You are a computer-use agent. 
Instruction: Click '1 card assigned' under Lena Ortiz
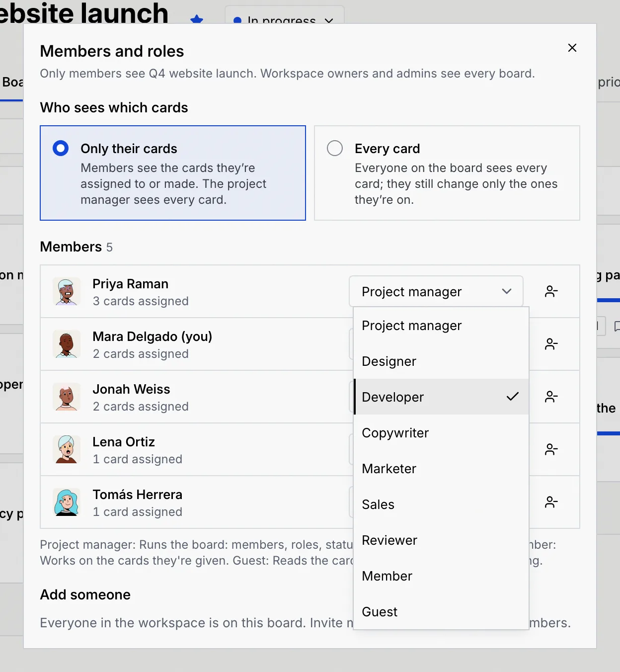pyautogui.click(x=138, y=459)
